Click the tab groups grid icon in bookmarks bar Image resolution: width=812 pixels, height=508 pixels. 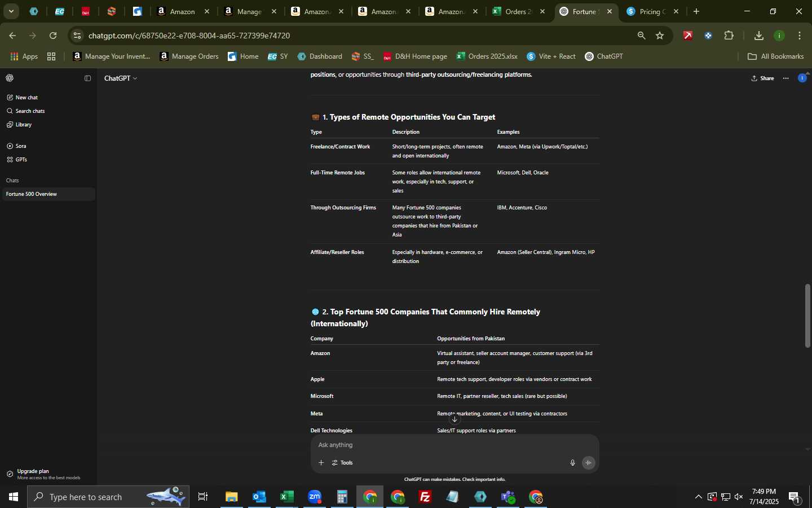click(x=51, y=56)
